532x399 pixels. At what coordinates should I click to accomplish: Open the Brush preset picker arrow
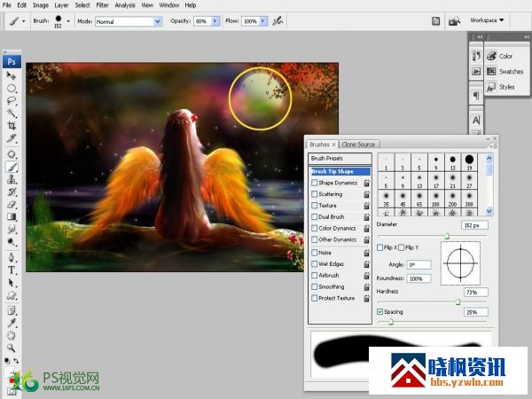pos(68,21)
